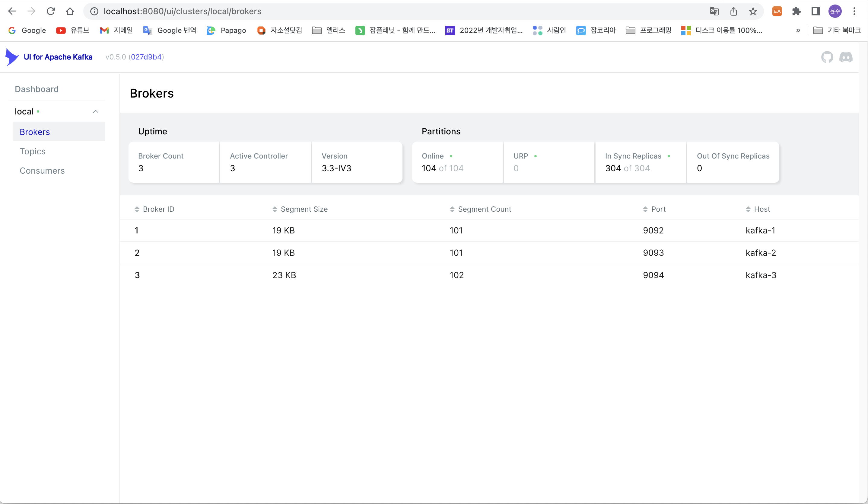This screenshot has width=868, height=504.
Task: Click the Kafka UI logo icon
Action: click(x=12, y=57)
